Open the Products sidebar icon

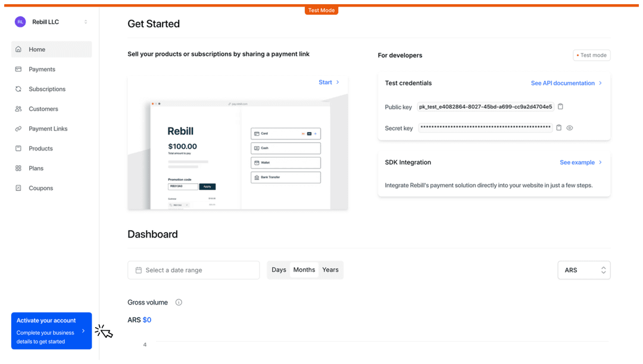[19, 148]
